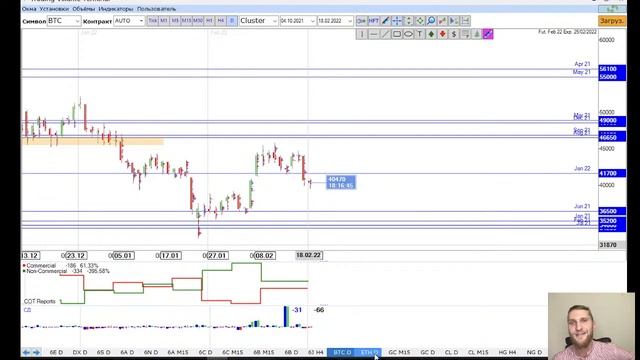Open the end date 18.02.2022 picker
Image resolution: width=640 pixels, height=360 pixels.
(335, 21)
